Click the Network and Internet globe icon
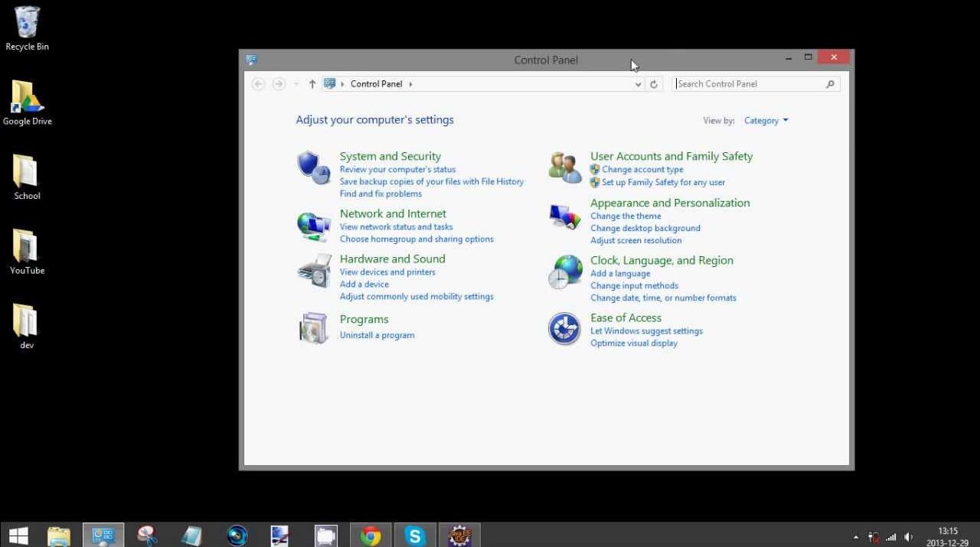This screenshot has width=980, height=547. click(313, 226)
